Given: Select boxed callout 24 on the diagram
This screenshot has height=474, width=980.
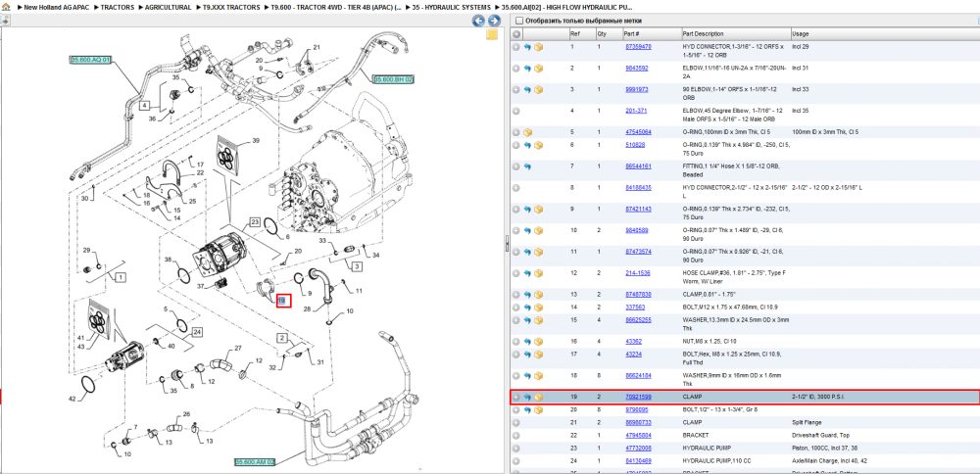Looking at the screenshot, I should [x=197, y=332].
